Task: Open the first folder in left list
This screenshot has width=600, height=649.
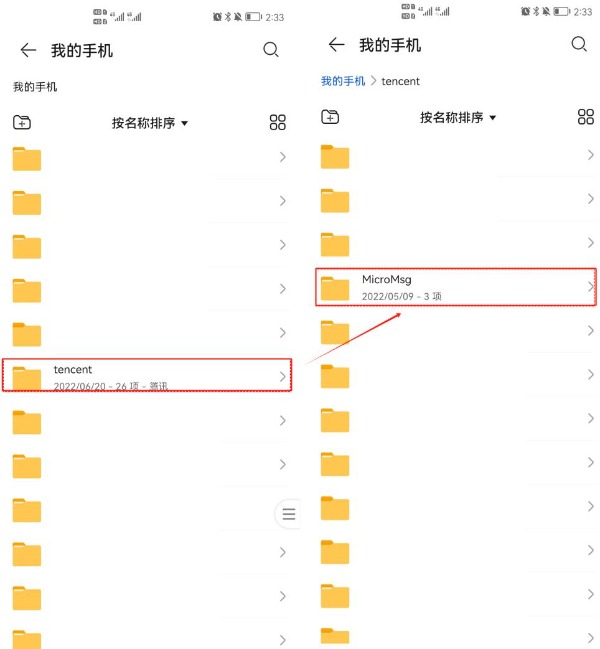Action: [149, 158]
